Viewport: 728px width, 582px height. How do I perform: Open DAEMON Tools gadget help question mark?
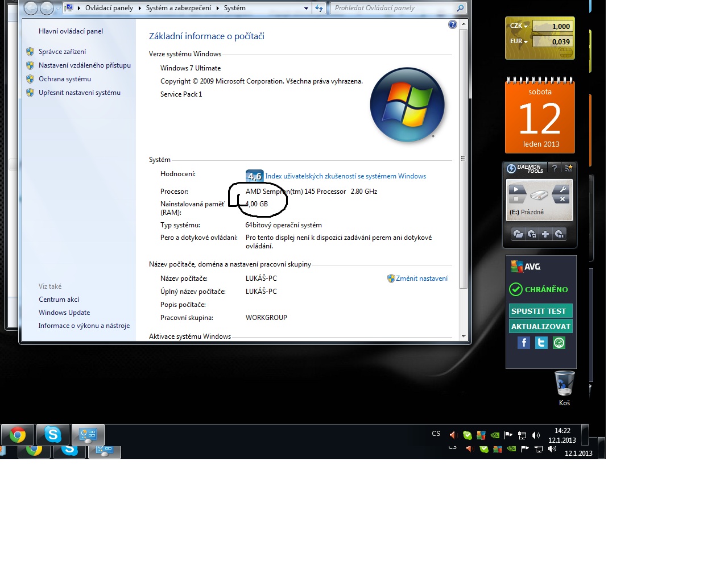555,168
